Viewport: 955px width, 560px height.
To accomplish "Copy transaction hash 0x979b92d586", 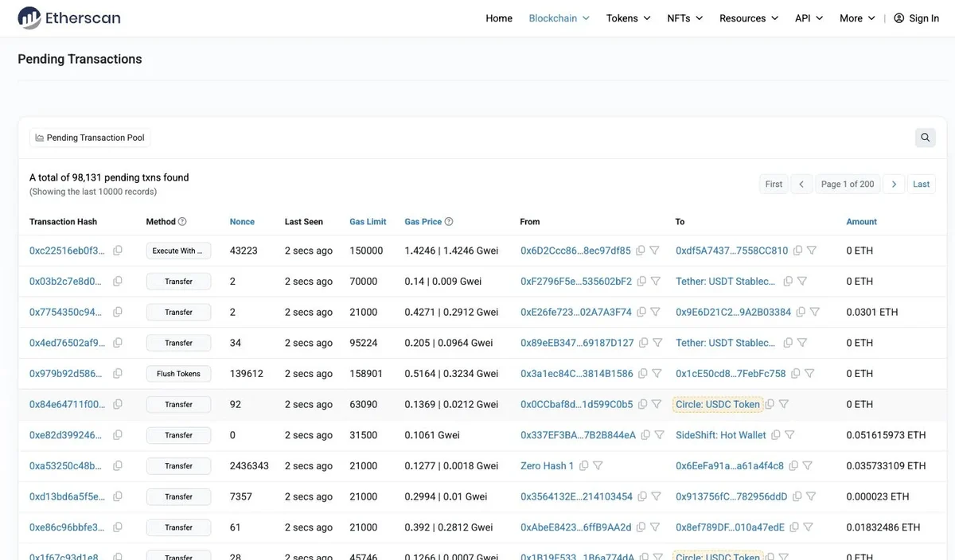I will tap(118, 374).
